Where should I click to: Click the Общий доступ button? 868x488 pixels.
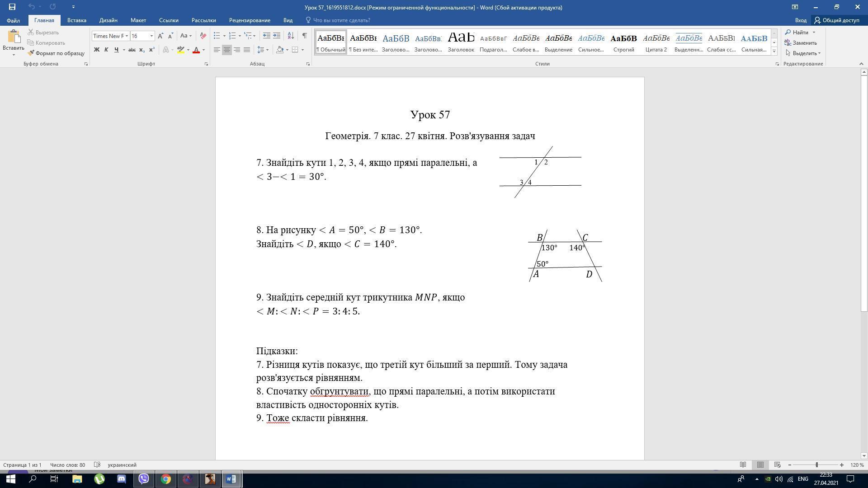coord(837,20)
